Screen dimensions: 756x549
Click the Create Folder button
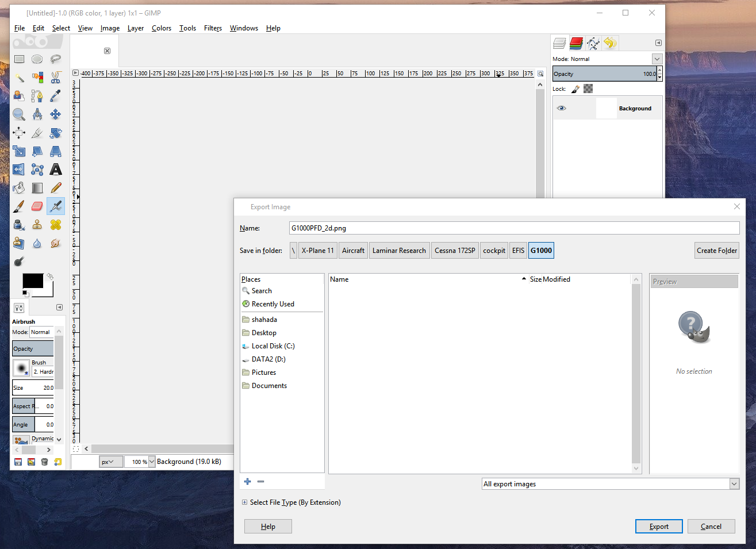716,251
